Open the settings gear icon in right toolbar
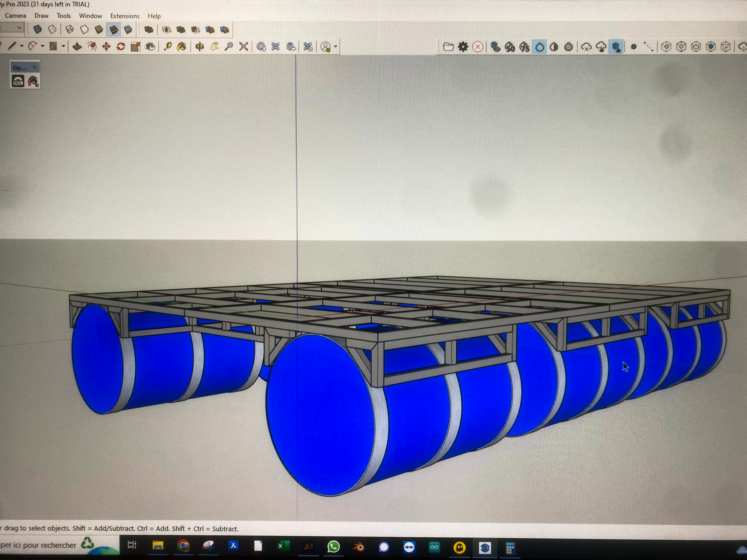Image resolution: width=747 pixels, height=560 pixels. [x=463, y=47]
